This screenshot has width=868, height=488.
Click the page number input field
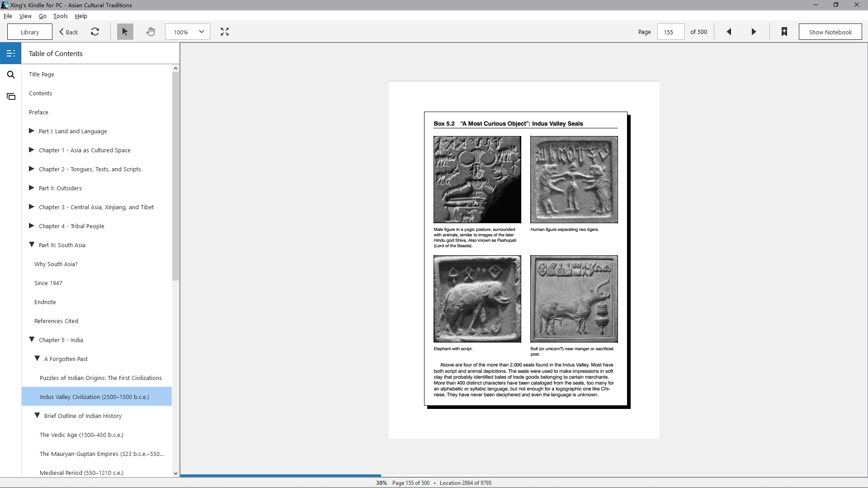670,32
